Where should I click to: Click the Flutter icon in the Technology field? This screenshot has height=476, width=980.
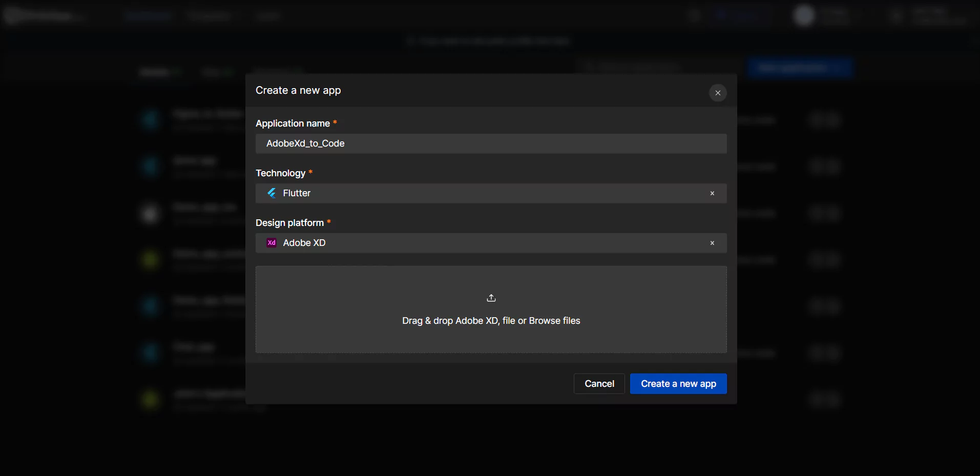[x=272, y=193]
